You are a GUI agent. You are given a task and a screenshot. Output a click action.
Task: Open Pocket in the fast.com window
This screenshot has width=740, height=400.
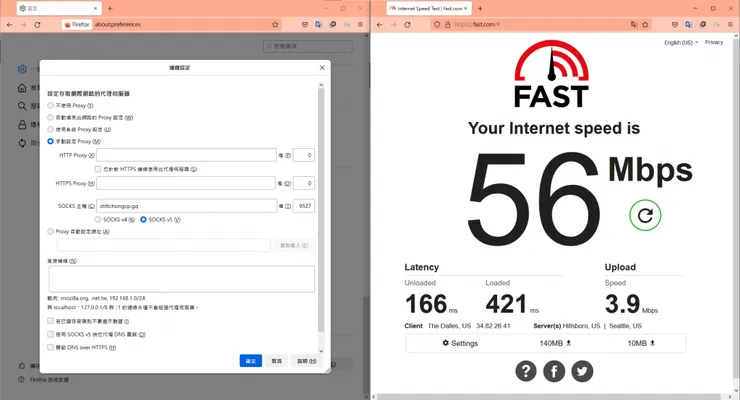tap(675, 25)
